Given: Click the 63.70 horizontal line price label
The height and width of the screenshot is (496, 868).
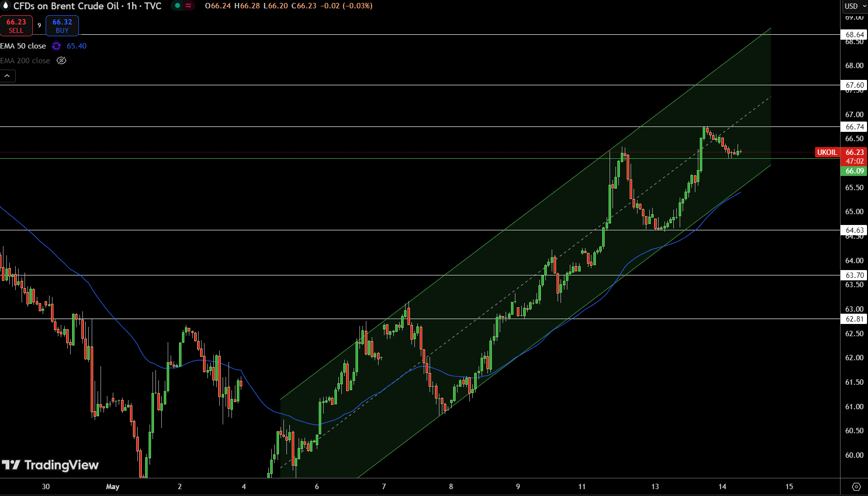Looking at the screenshot, I should coord(854,275).
